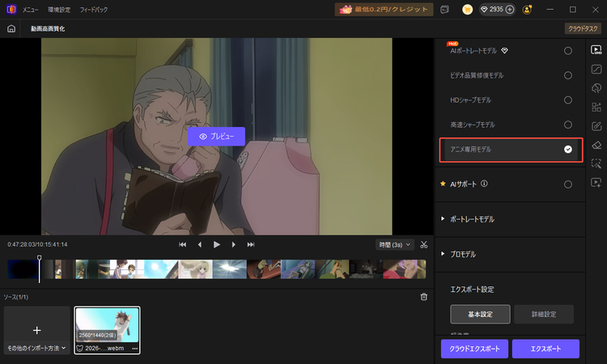This screenshot has height=364, width=607.
Task: Click the クラウドエクスポート button
Action: 474,349
